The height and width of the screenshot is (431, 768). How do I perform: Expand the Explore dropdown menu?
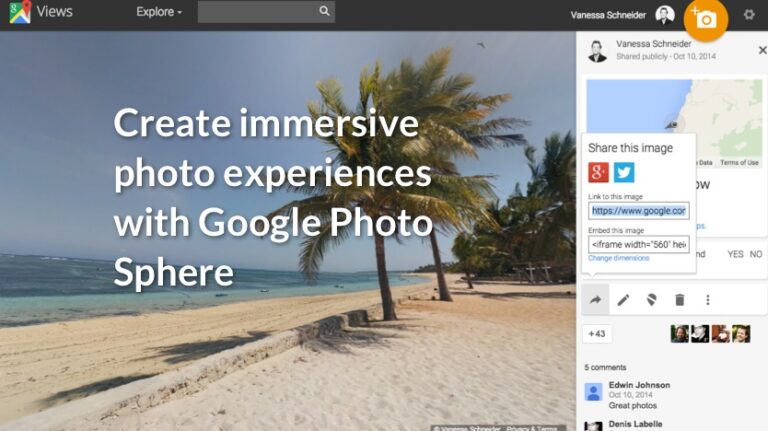pos(159,13)
